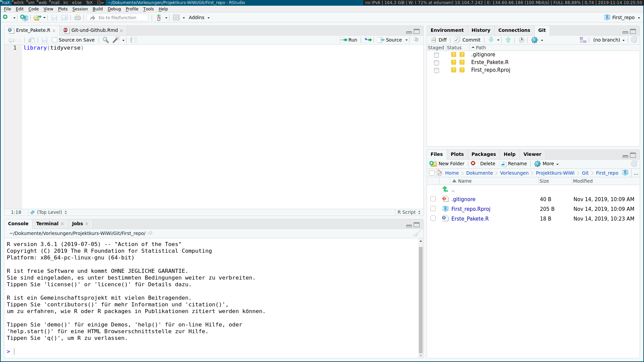Click the Commit button
Screen dimensions: 644x362
468,40
